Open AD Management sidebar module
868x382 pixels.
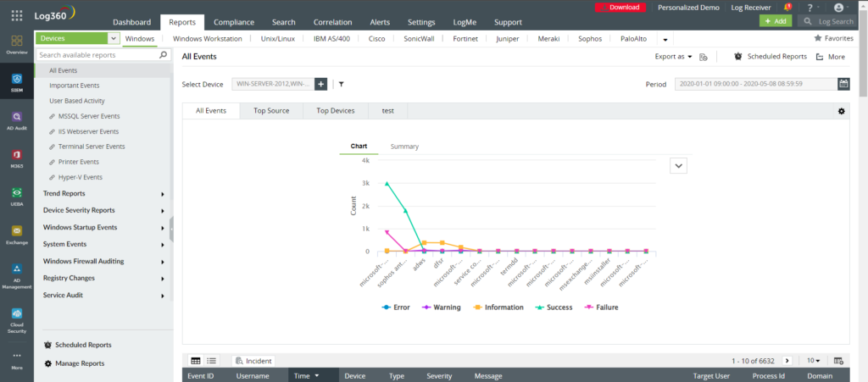[x=17, y=276]
